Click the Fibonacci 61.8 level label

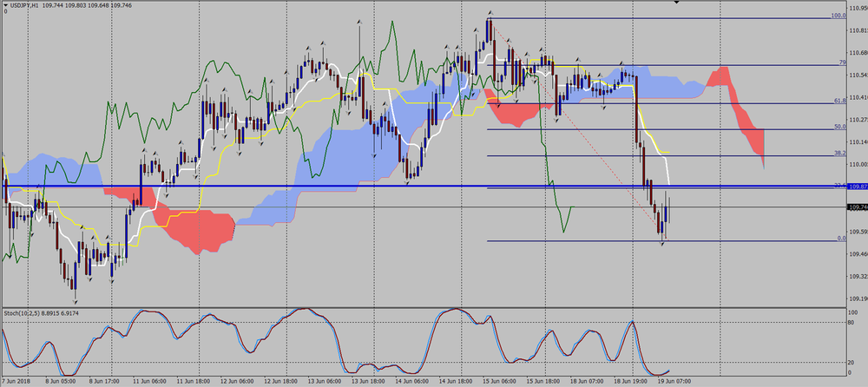click(839, 101)
